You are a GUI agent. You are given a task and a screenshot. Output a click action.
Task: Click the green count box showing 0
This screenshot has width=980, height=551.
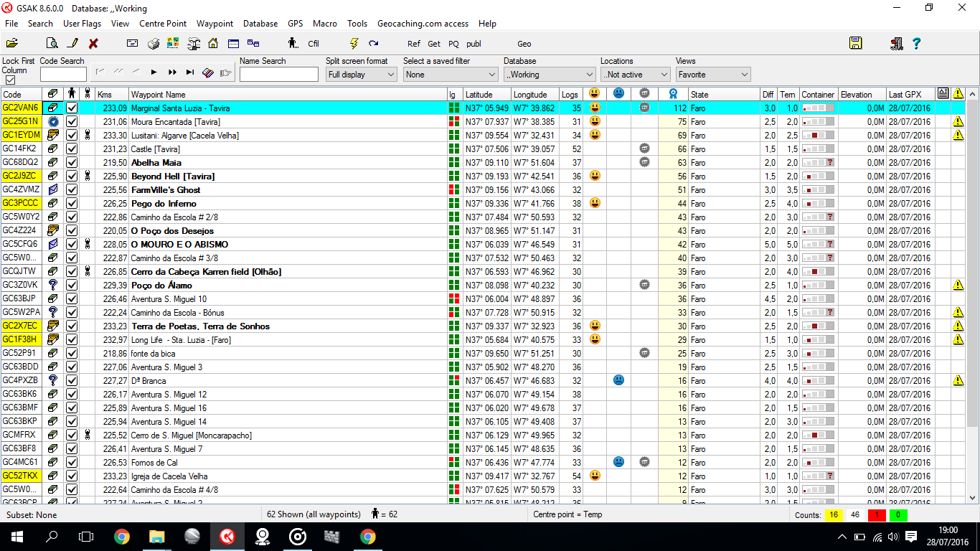pyautogui.click(x=898, y=514)
